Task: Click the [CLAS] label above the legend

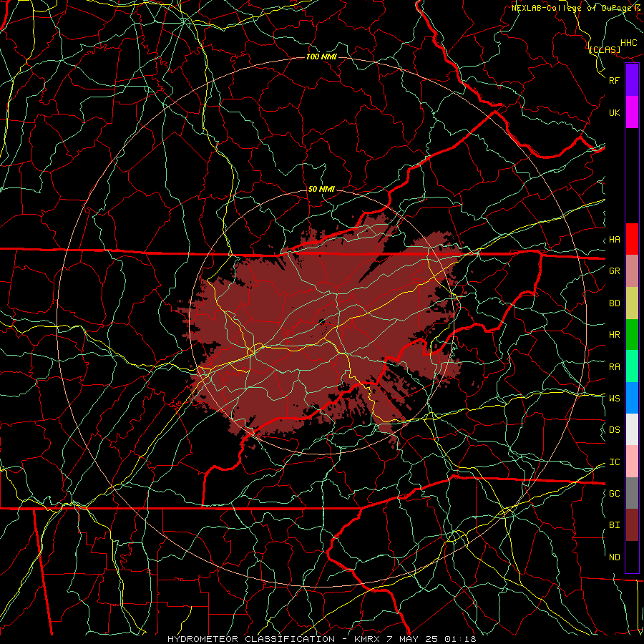Action: [605, 49]
